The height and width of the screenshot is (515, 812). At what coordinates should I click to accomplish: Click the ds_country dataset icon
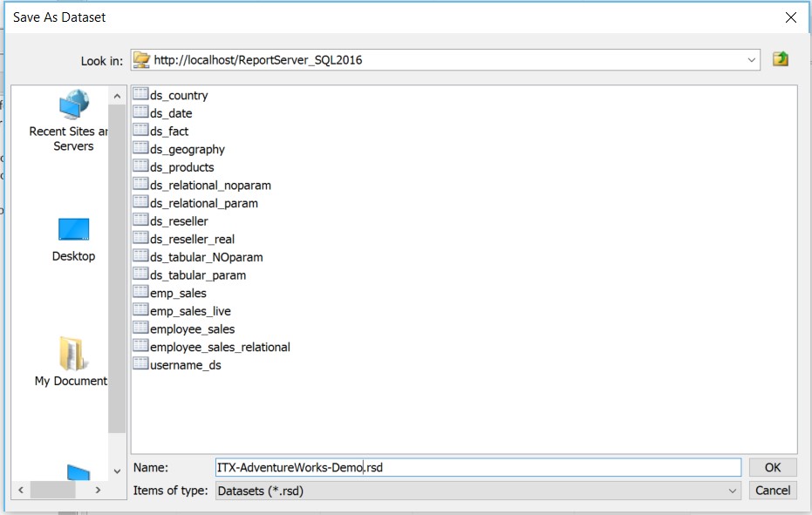click(141, 94)
